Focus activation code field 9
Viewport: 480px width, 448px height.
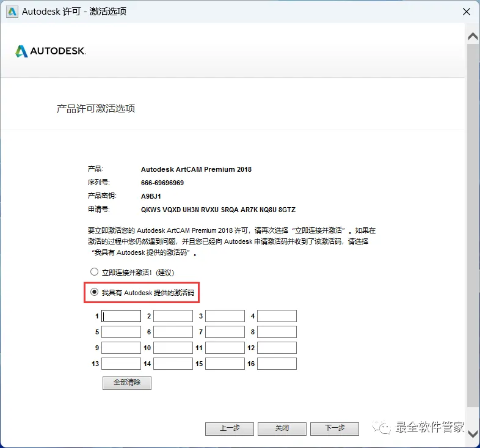tap(122, 348)
